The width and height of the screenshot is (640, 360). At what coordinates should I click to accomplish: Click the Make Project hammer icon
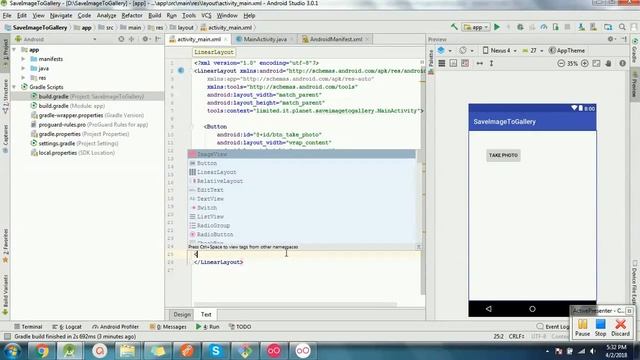click(x=454, y=27)
